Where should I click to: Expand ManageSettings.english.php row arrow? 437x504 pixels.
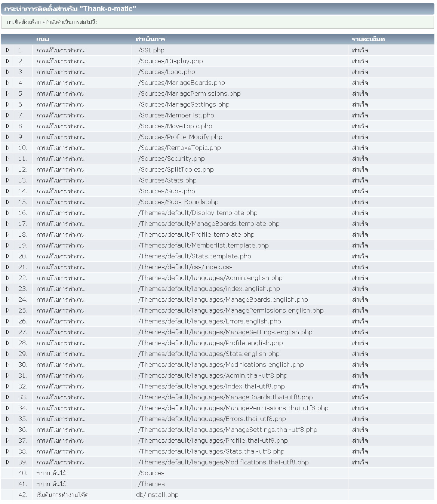pos(7,332)
